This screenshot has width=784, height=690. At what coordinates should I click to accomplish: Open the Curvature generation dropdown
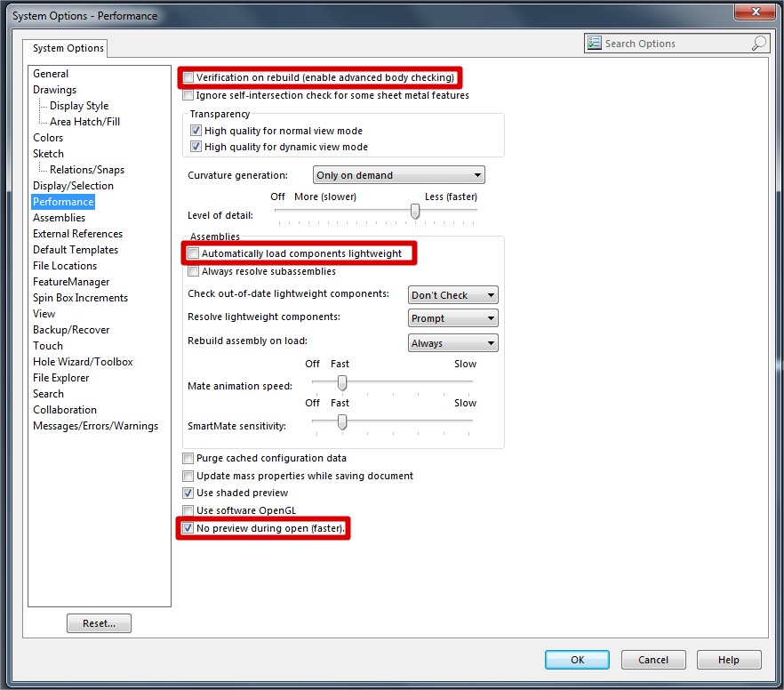[398, 175]
